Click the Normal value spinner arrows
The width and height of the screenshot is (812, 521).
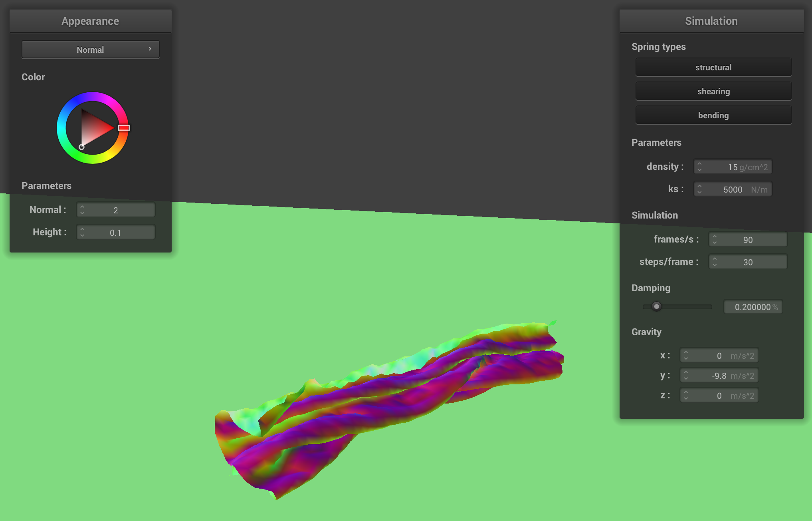[82, 210]
